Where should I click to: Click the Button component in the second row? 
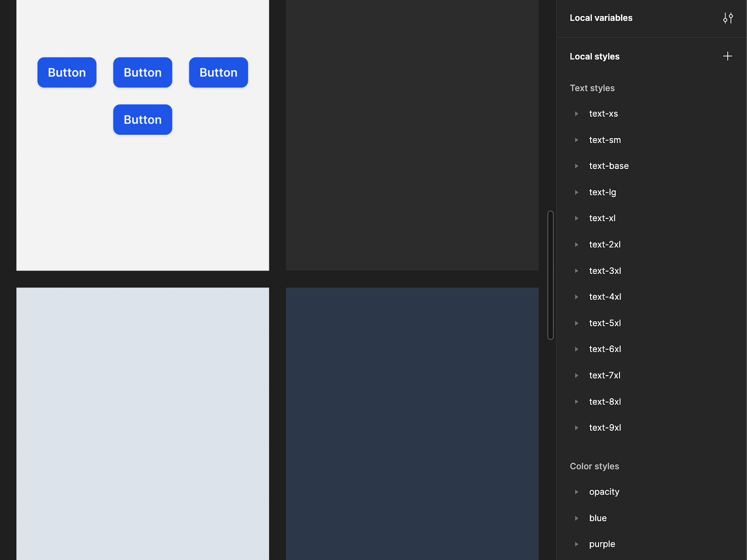[142, 119]
